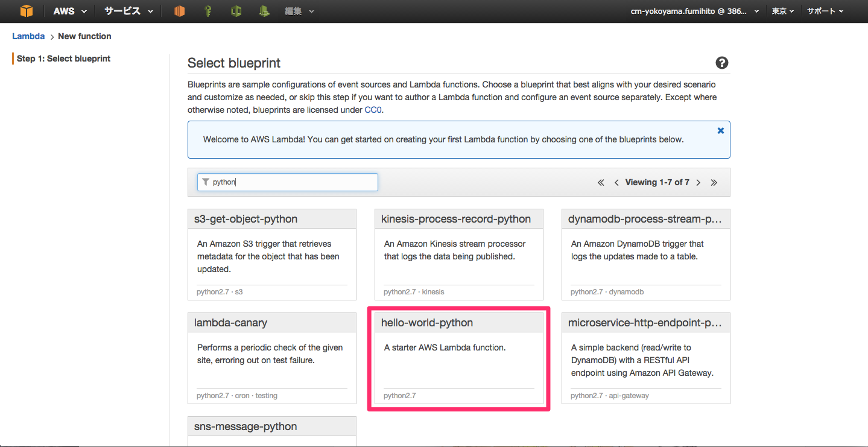Choose the dynamodb-process-stream-p... blueprint
Image resolution: width=868 pixels, height=447 pixels.
(646, 255)
